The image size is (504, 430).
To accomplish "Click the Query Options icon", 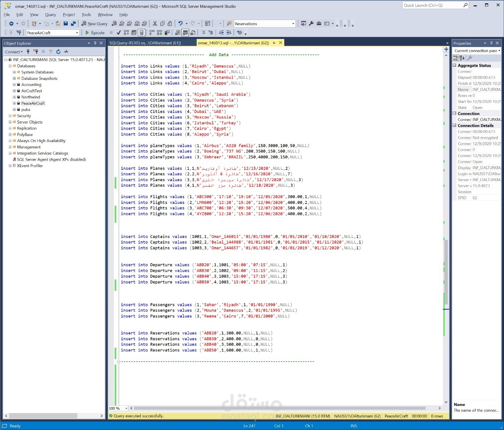I will pos(134,33).
